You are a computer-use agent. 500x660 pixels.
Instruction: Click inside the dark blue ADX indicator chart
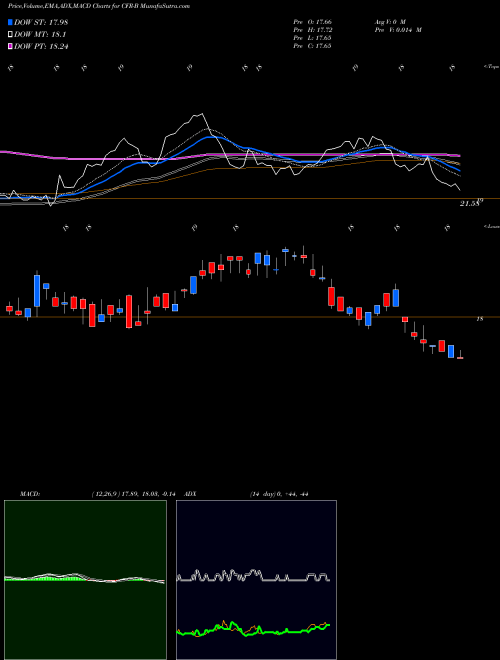tap(256, 580)
